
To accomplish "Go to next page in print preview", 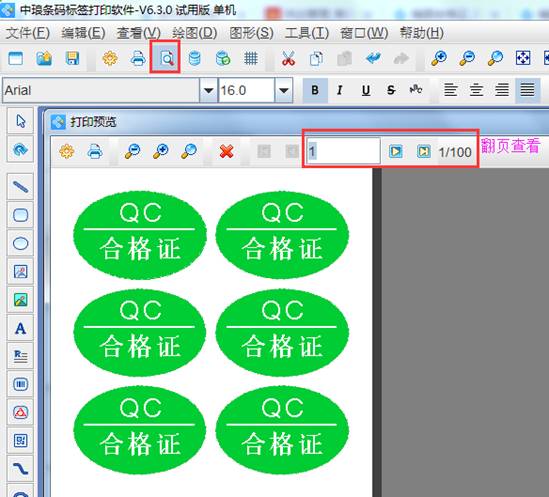I will (x=396, y=152).
